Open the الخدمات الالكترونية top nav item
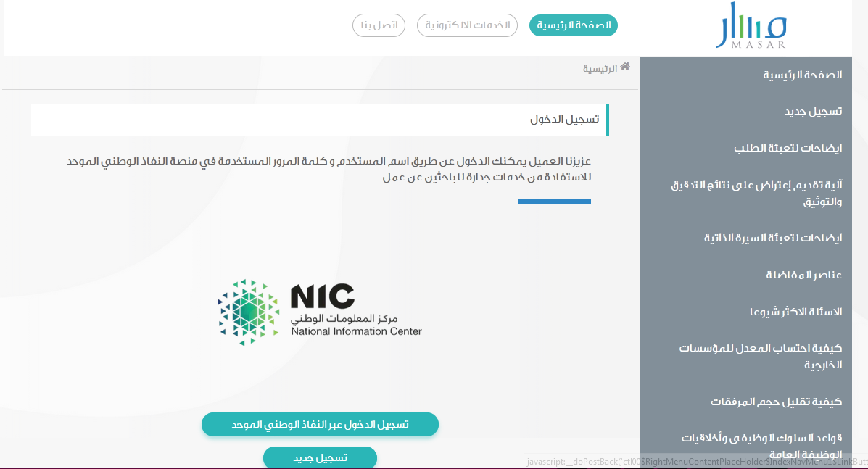The width and height of the screenshot is (868, 469). [x=467, y=25]
